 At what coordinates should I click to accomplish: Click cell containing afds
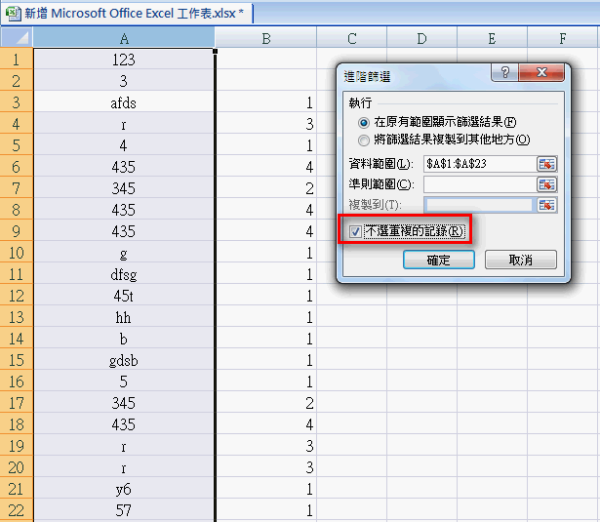tap(124, 102)
